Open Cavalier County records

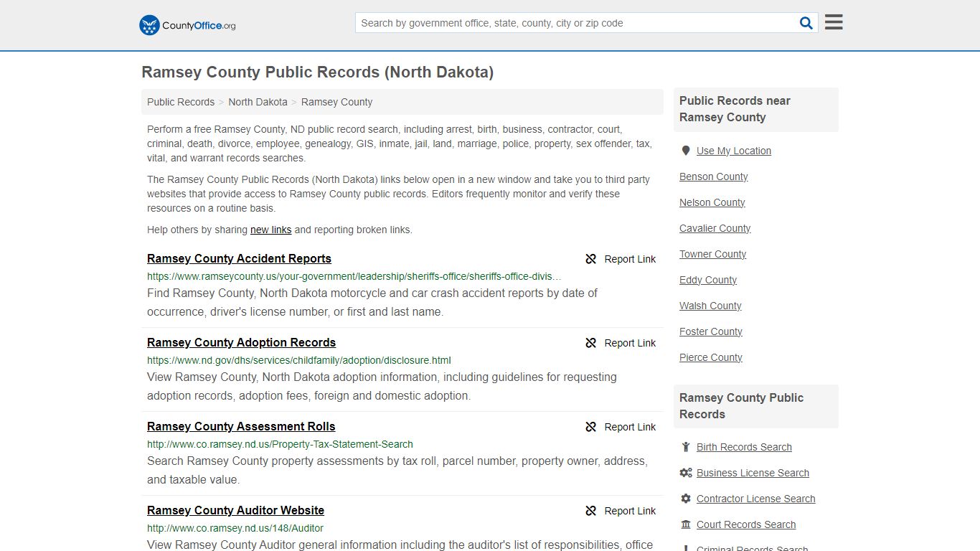coord(715,228)
